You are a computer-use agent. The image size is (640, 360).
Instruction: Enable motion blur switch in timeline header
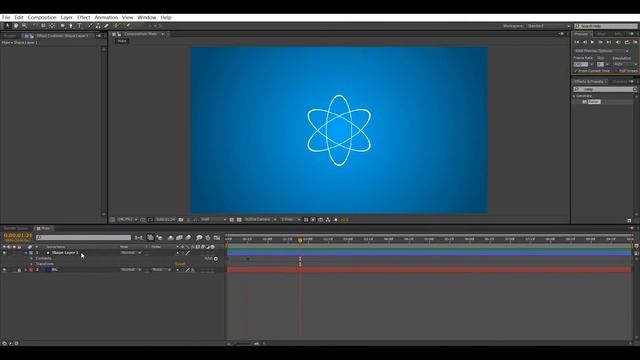point(188,238)
